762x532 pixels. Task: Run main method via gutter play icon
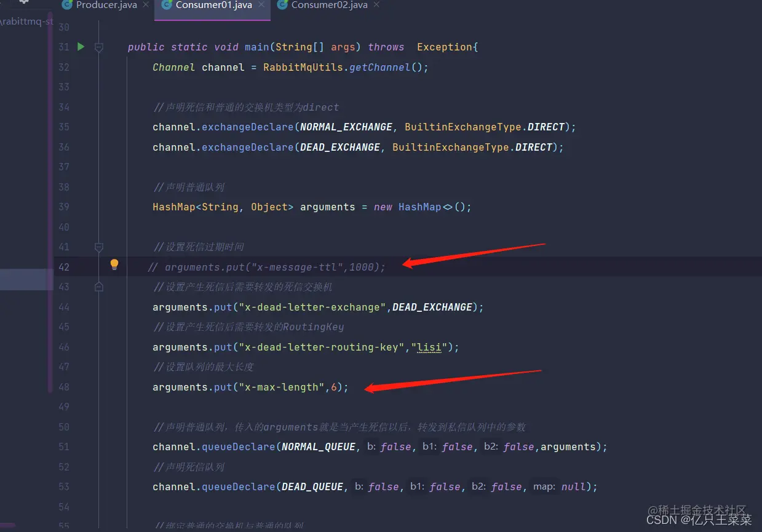tap(81, 47)
